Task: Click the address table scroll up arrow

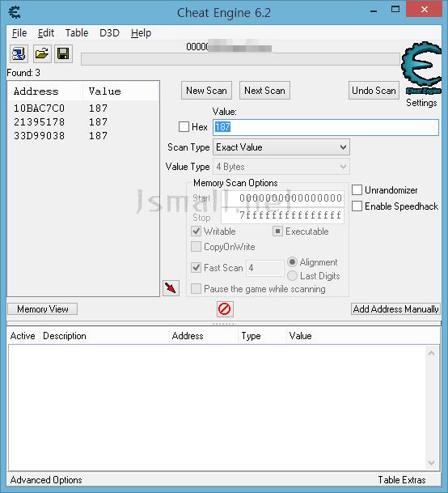Action: 431,353
